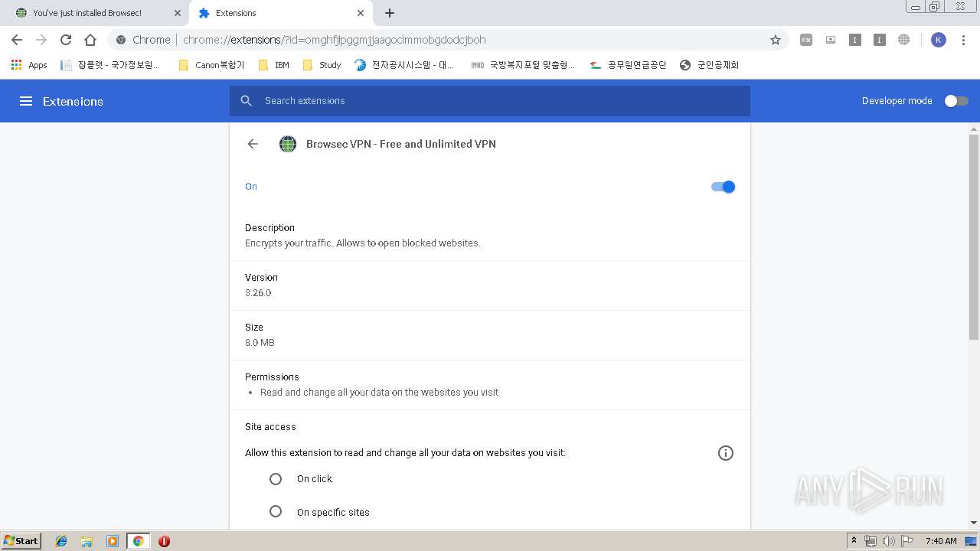Image resolution: width=980 pixels, height=551 pixels.
Task: Open the Study bookmark folder
Action: click(x=322, y=65)
